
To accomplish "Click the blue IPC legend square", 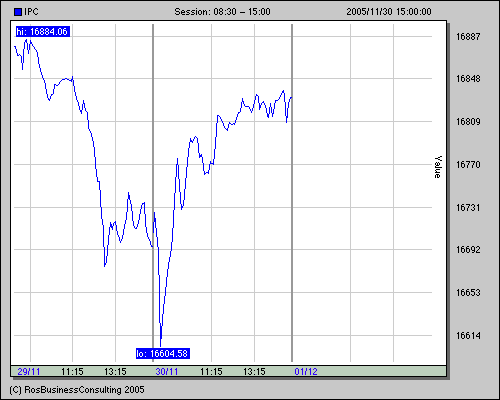I will coord(18,12).
